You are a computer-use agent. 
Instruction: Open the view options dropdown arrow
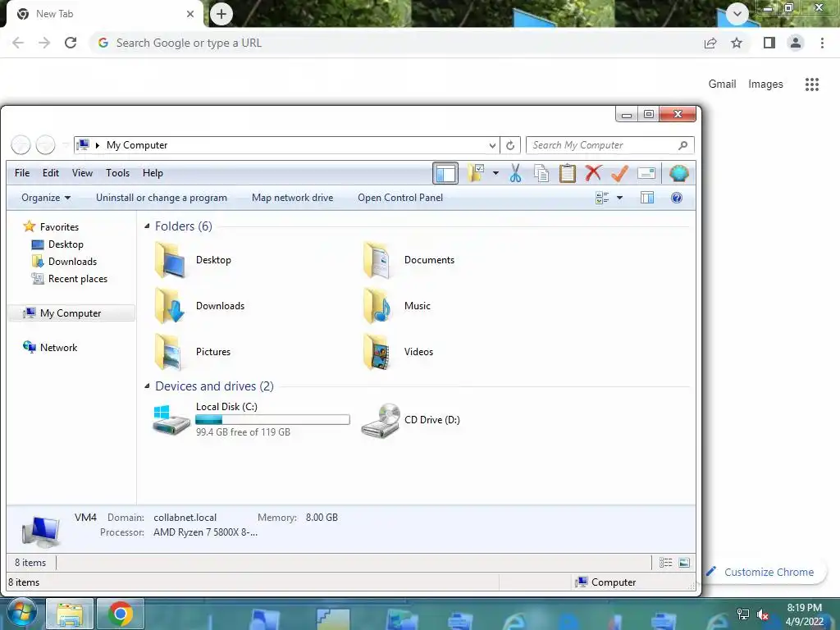[x=620, y=198]
